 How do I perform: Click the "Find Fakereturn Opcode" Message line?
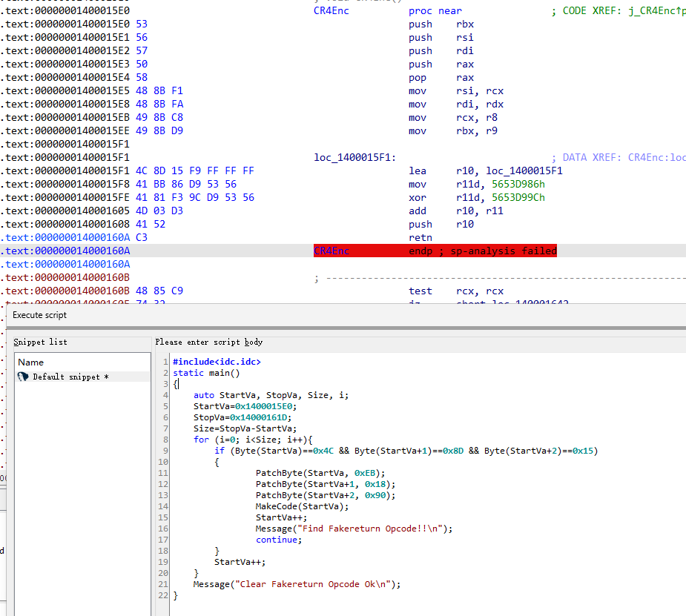[x=353, y=529]
